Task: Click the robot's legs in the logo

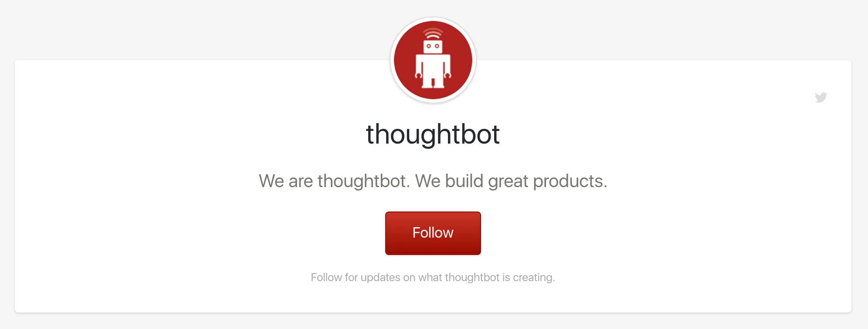Action: [x=433, y=82]
